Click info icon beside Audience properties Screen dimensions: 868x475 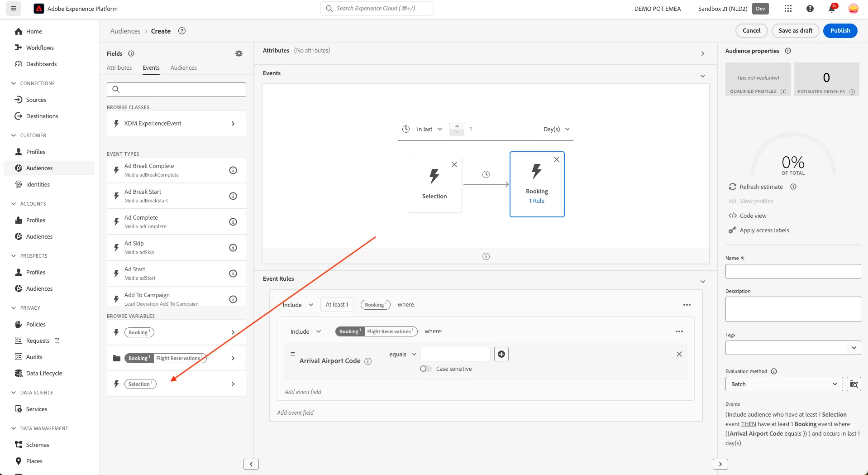point(788,51)
